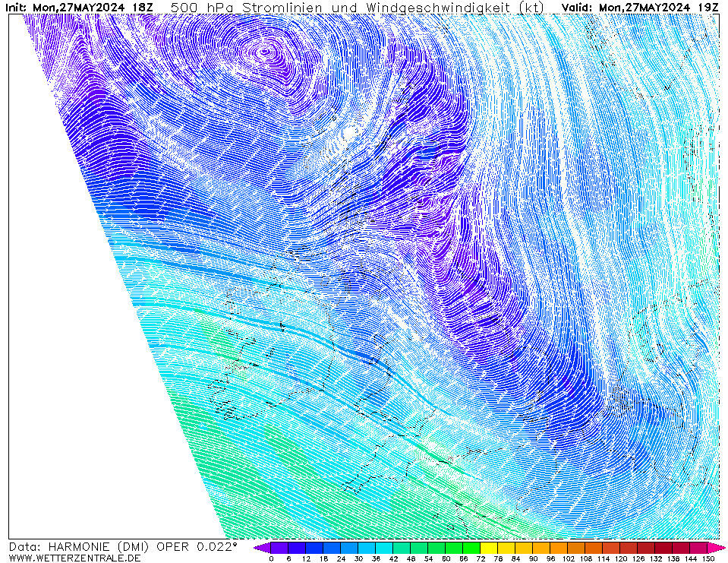Click the 'Valid: Mon,27MAY2024 19Z' label
This screenshot has width=728, height=563.
click(x=640, y=8)
